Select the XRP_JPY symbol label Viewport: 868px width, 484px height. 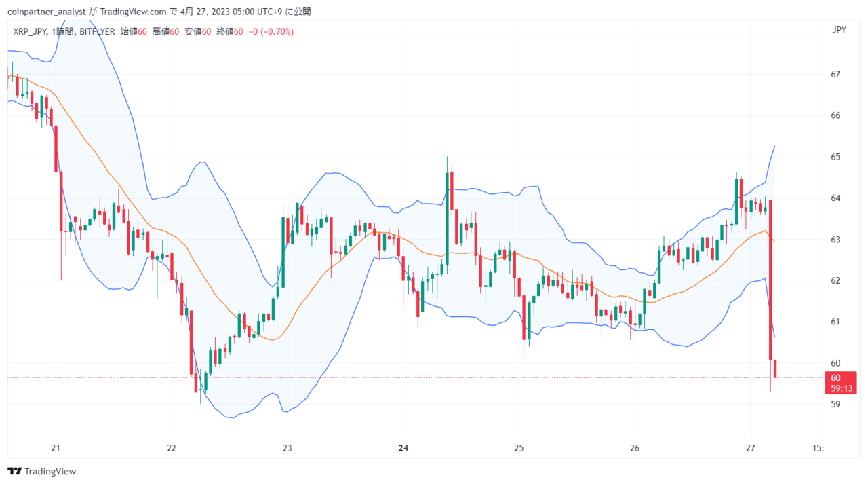pyautogui.click(x=30, y=31)
